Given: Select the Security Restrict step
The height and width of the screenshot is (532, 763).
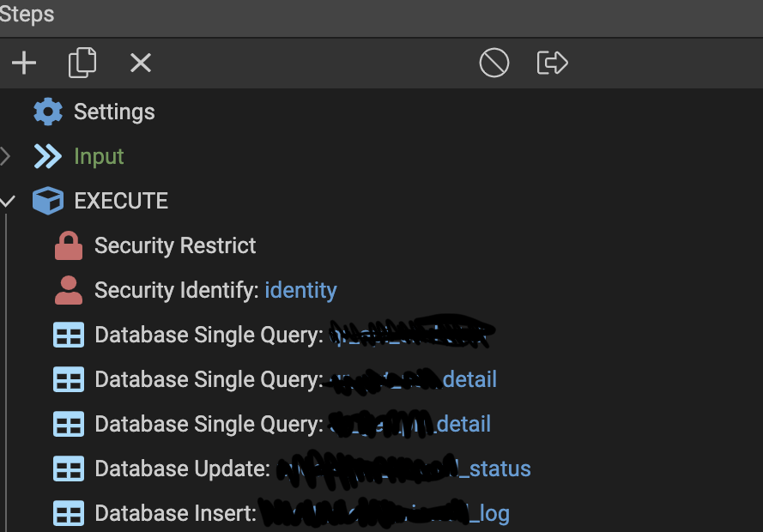Looking at the screenshot, I should tap(174, 245).
